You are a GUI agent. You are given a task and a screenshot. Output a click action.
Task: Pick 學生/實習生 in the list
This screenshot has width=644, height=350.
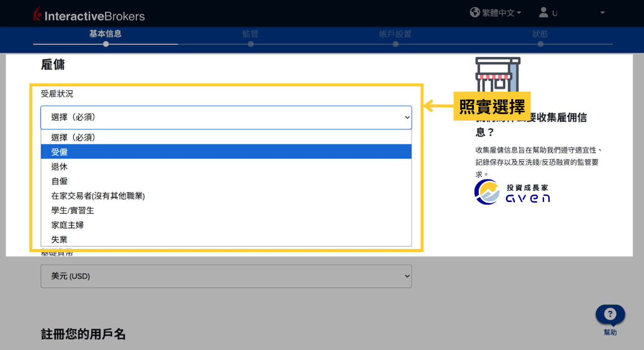pyautogui.click(x=226, y=210)
